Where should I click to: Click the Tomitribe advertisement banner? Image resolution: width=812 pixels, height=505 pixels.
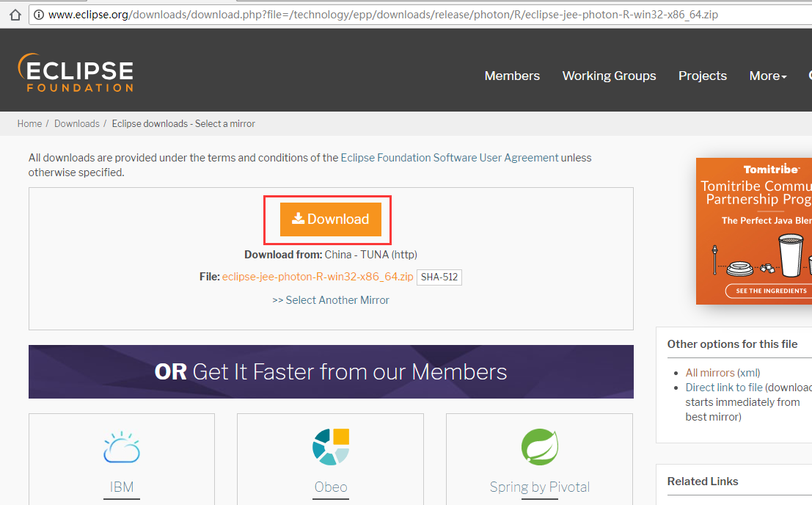754,231
